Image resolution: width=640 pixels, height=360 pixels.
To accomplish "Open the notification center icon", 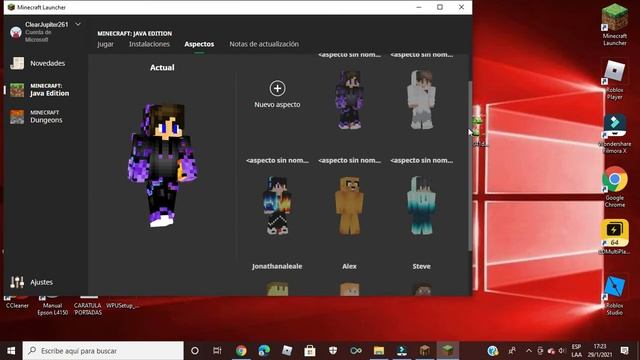I will [x=624, y=351].
